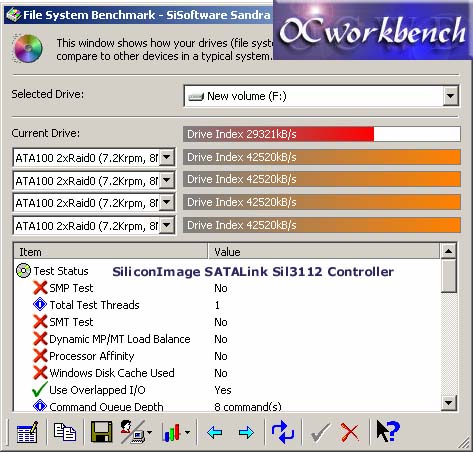
Task: Confirm with the gray checkmark icon
Action: click(x=320, y=433)
